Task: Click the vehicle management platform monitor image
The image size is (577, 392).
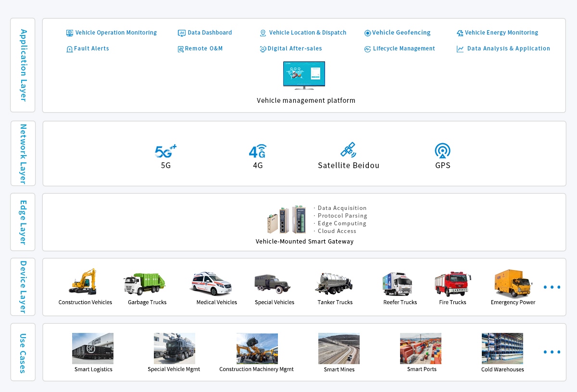Action: click(304, 75)
